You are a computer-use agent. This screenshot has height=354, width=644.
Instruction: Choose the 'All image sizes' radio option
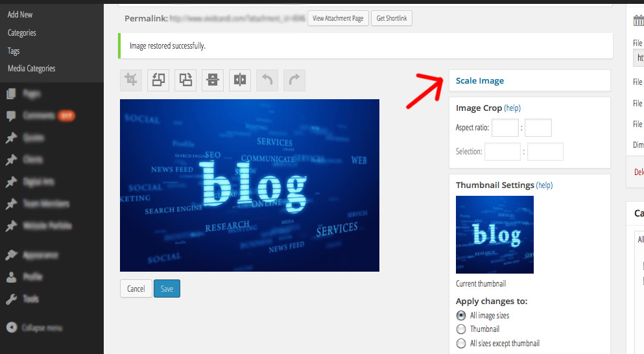click(x=461, y=316)
